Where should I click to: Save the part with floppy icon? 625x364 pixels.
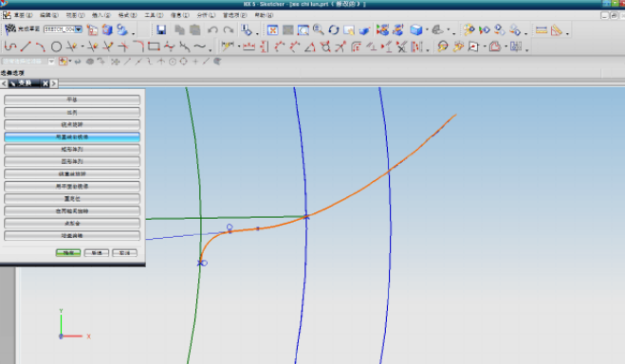click(x=161, y=30)
